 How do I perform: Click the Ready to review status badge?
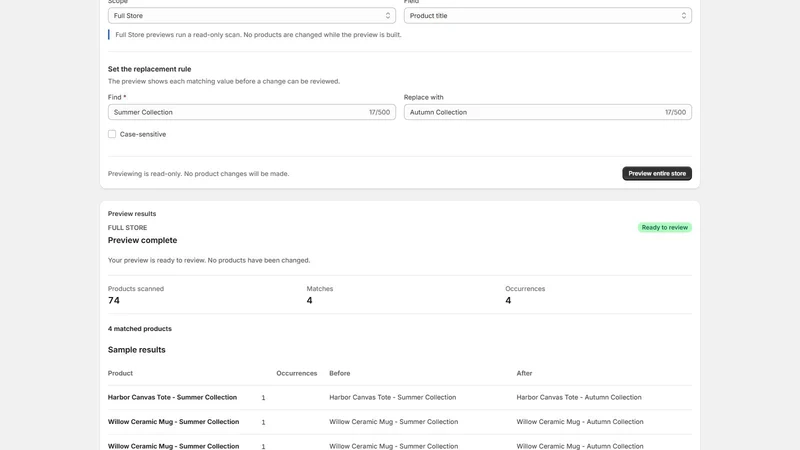click(664, 228)
